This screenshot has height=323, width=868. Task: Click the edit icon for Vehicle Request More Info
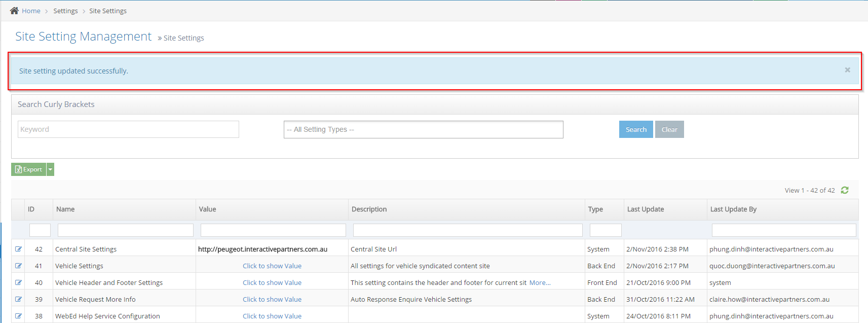[x=19, y=299]
